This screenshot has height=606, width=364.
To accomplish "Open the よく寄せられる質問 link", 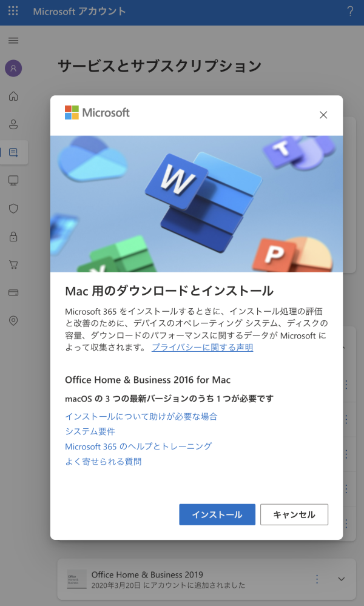I will [103, 462].
